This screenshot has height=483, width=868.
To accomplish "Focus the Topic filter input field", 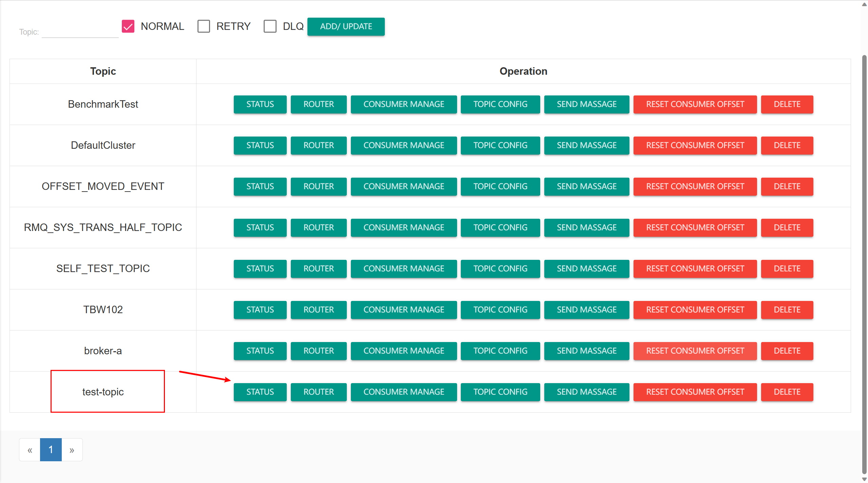I will (x=80, y=32).
